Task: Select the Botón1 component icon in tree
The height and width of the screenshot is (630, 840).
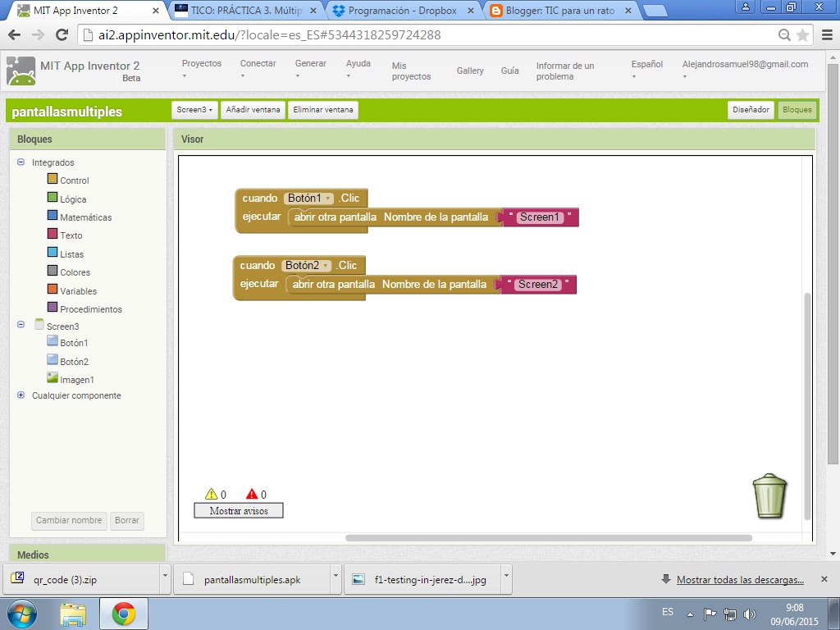Action: click(52, 341)
